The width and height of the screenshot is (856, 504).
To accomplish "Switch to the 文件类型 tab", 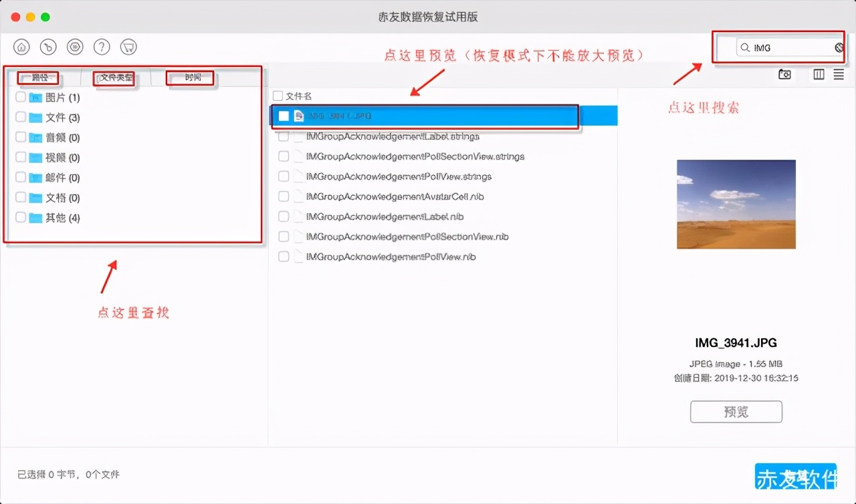I will click(114, 78).
